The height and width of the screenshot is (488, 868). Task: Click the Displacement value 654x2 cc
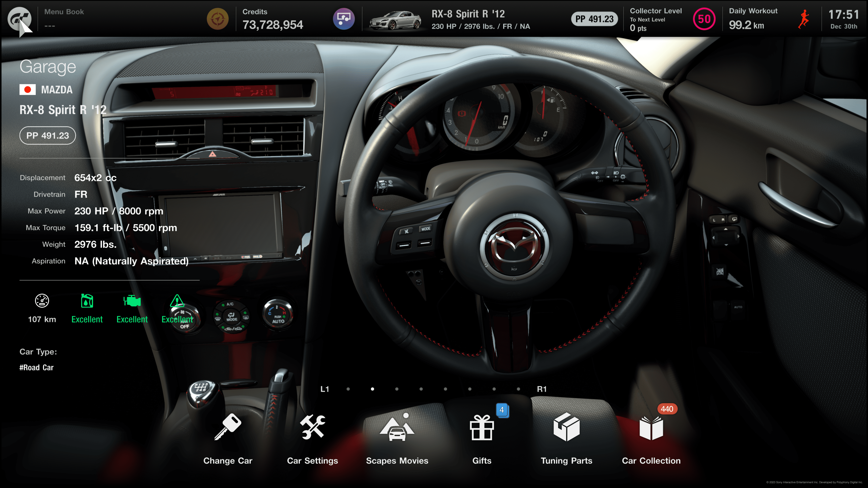[95, 178]
